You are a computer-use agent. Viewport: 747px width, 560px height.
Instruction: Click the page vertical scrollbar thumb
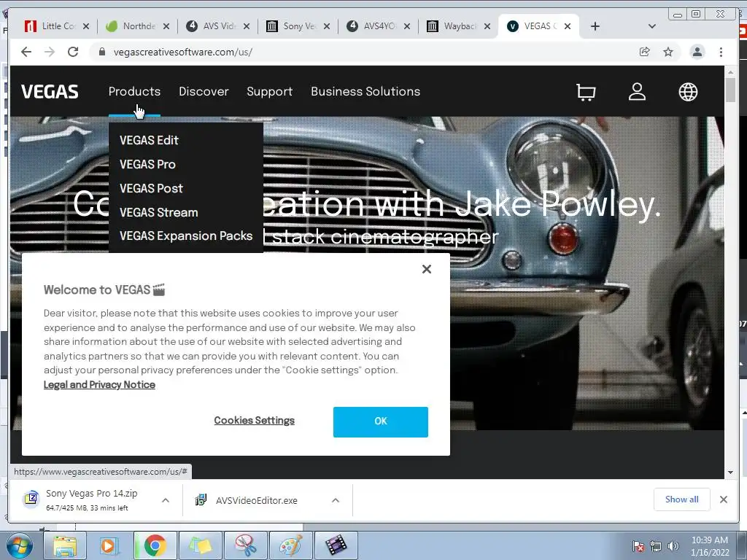(730, 90)
